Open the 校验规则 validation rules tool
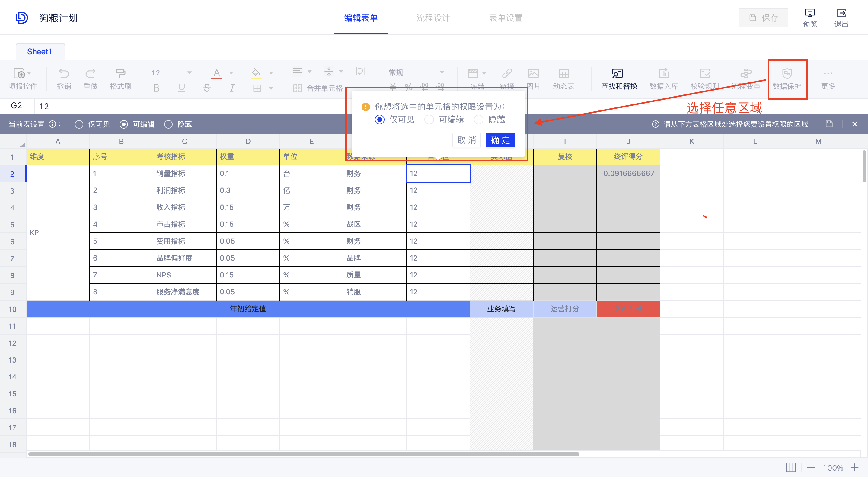868x477 pixels. coord(705,79)
